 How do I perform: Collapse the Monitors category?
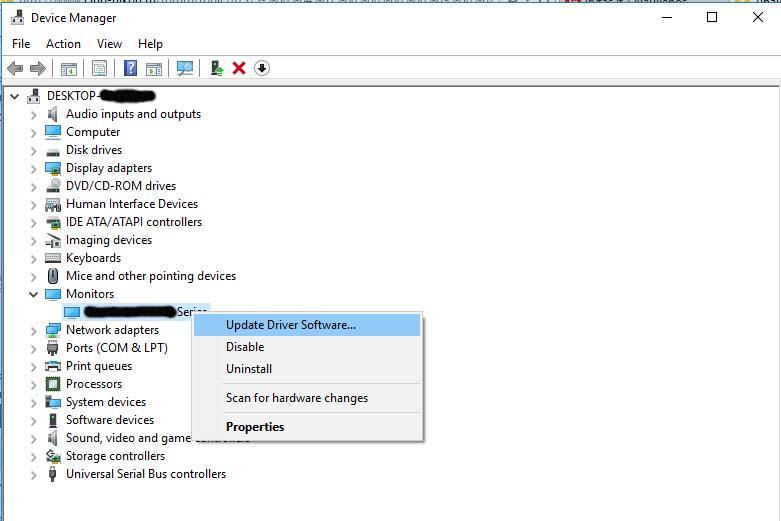tap(33, 294)
